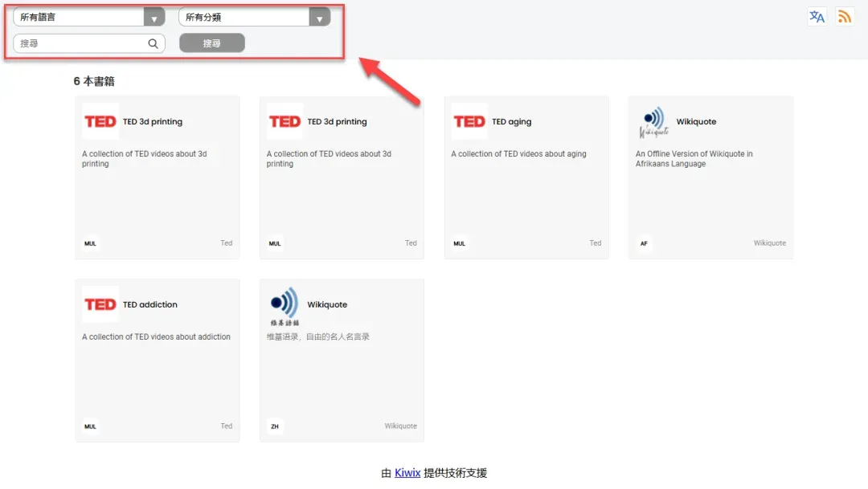Click Wikiquote creator label on Chinese card
This screenshot has width=868, height=489.
[x=401, y=426]
